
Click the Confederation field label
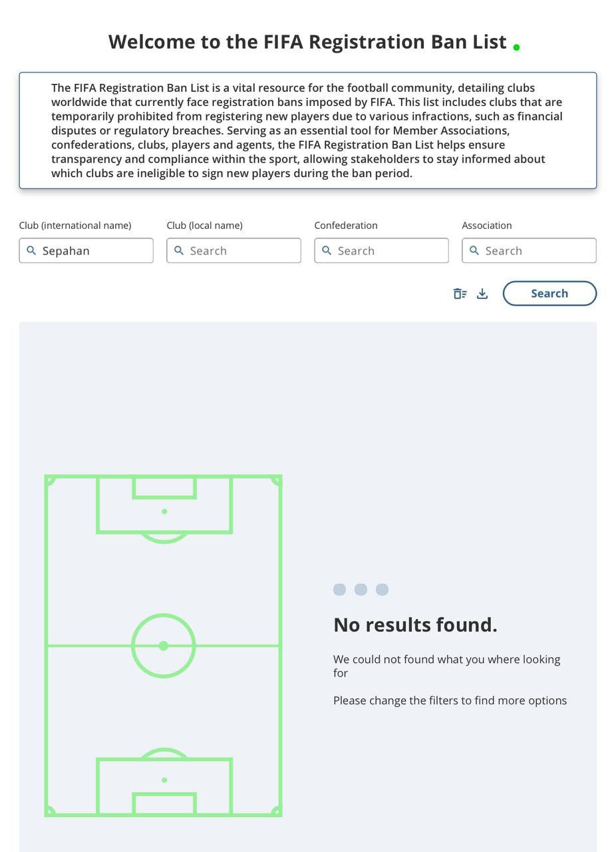click(x=346, y=226)
